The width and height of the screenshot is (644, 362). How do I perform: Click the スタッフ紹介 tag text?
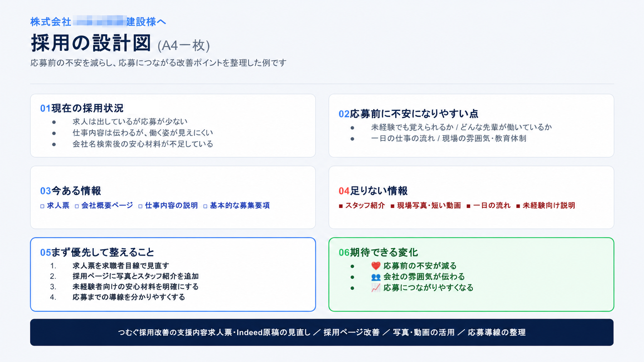coord(365,206)
